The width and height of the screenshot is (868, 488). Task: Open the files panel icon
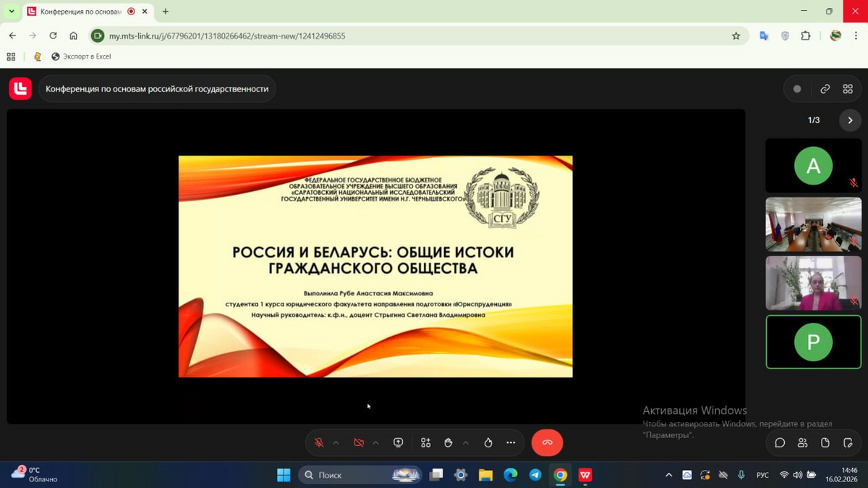825,442
